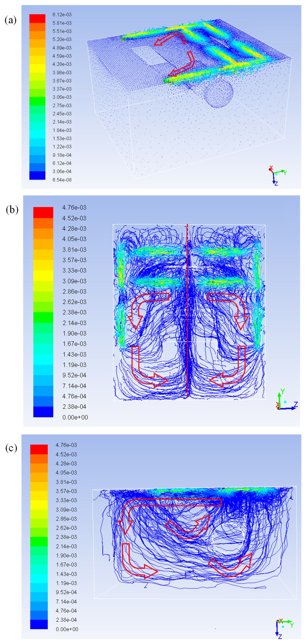Click the red dashed centerline in panel (b)
Viewport: 307px width, 644px height.
[x=187, y=325]
